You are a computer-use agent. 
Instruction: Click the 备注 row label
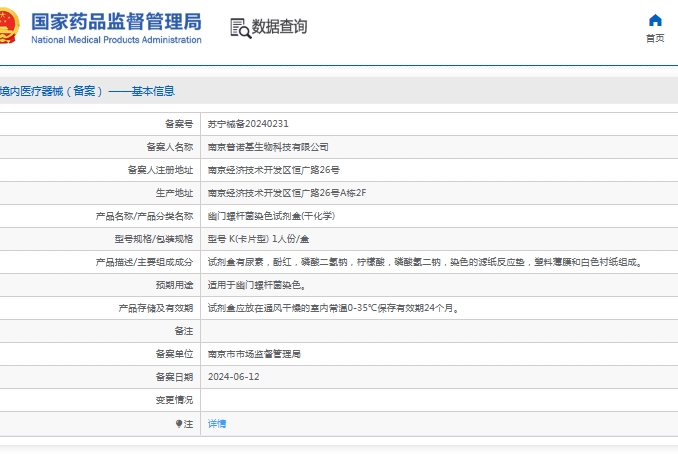184,331
